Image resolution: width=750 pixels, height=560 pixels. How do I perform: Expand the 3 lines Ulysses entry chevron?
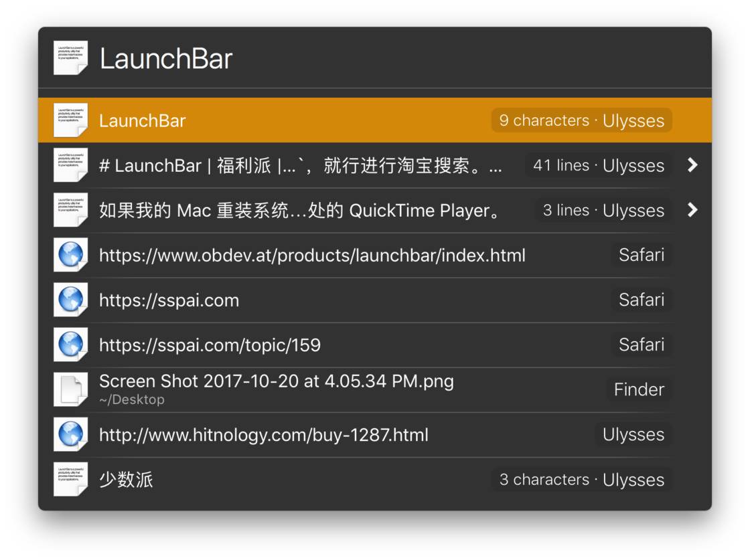point(692,210)
